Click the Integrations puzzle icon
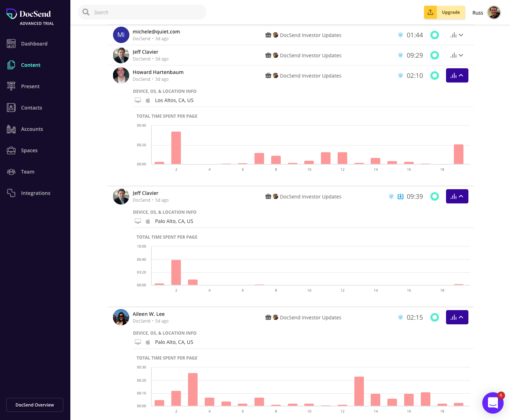This screenshot has width=510, height=420. 11,193
